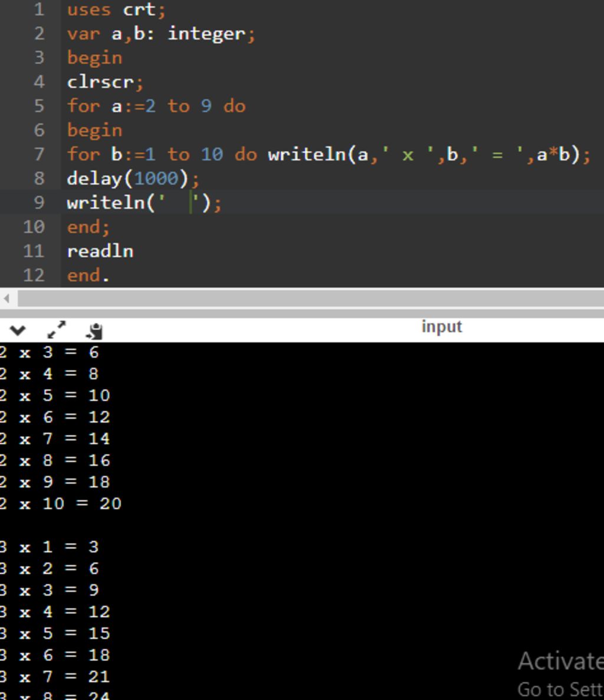This screenshot has height=700, width=604.
Task: Click line number 1 in the gutter
Action: click(x=40, y=9)
